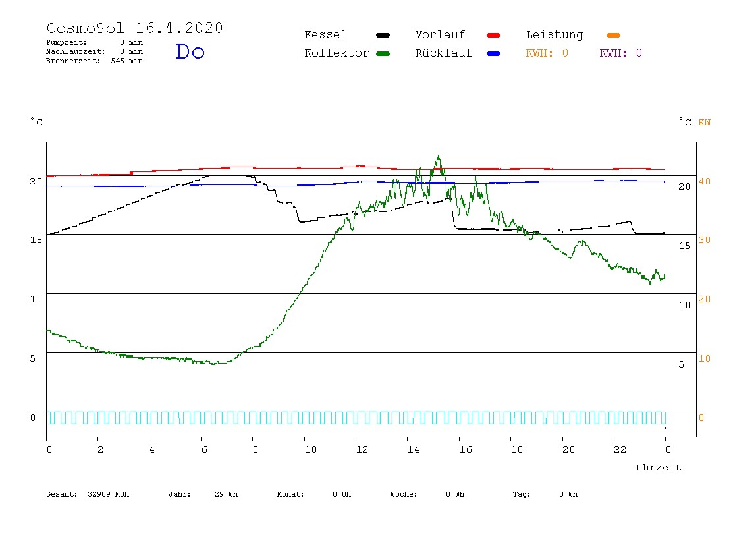Click the 'Rücklauf' legend label
Viewport: 756px width, 535px height.
click(x=444, y=53)
